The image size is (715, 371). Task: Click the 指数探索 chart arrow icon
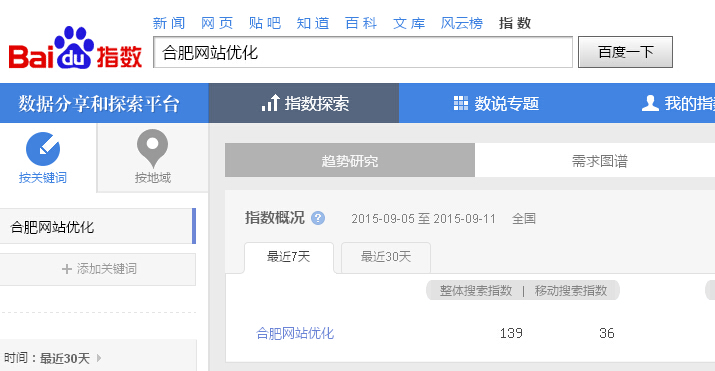click(x=270, y=103)
